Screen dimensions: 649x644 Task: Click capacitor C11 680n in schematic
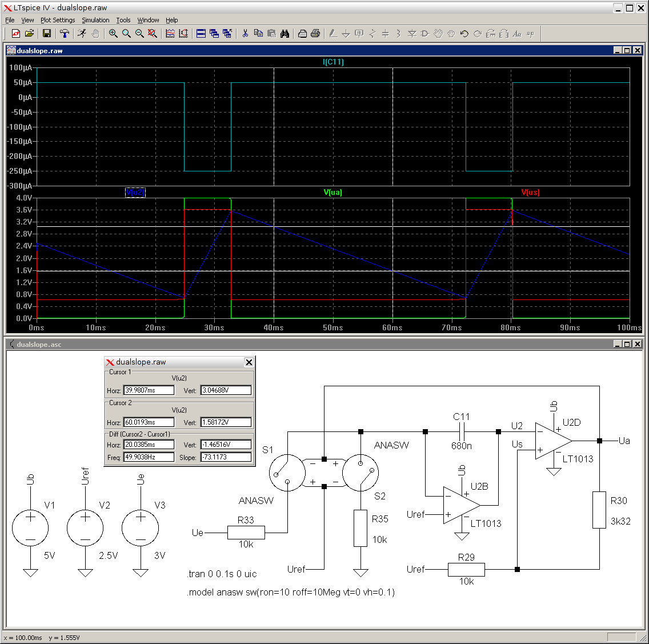pos(462,431)
